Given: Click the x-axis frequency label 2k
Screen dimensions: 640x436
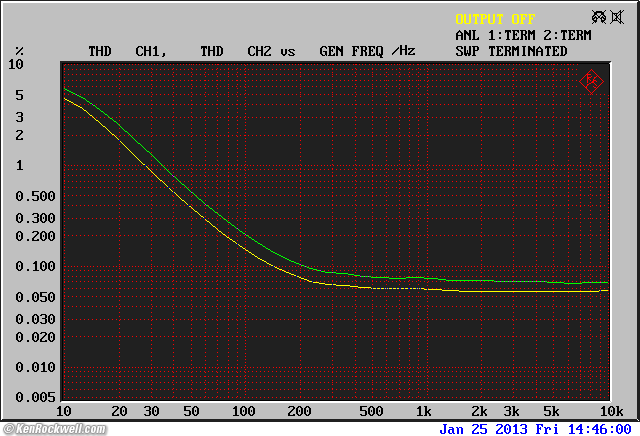Looking at the screenshot, I should point(479,411).
